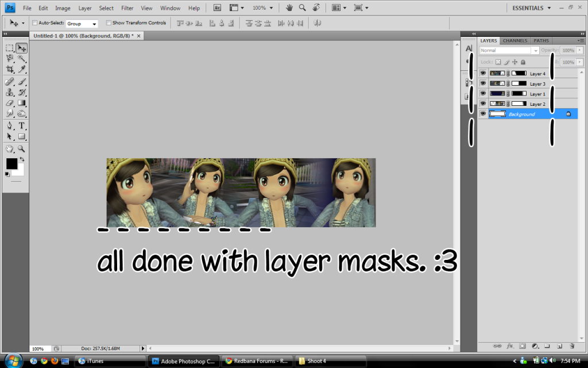
Task: Open the Filter menu
Action: [127, 8]
